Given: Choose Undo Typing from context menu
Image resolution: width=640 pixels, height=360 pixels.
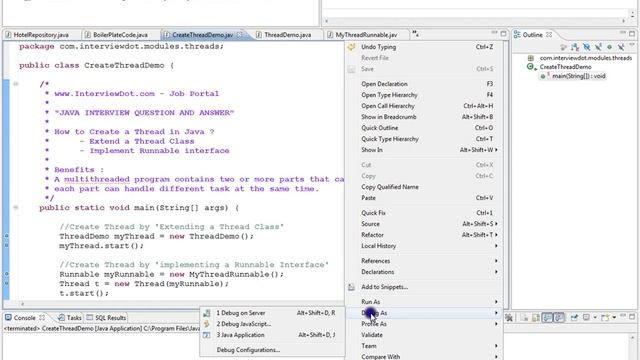Looking at the screenshot, I should tap(424, 47).
